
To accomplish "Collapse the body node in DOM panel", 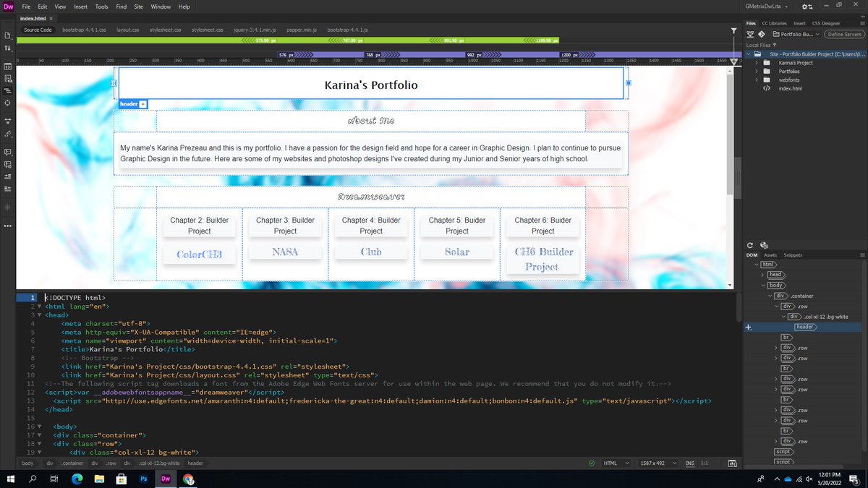I will [x=763, y=285].
